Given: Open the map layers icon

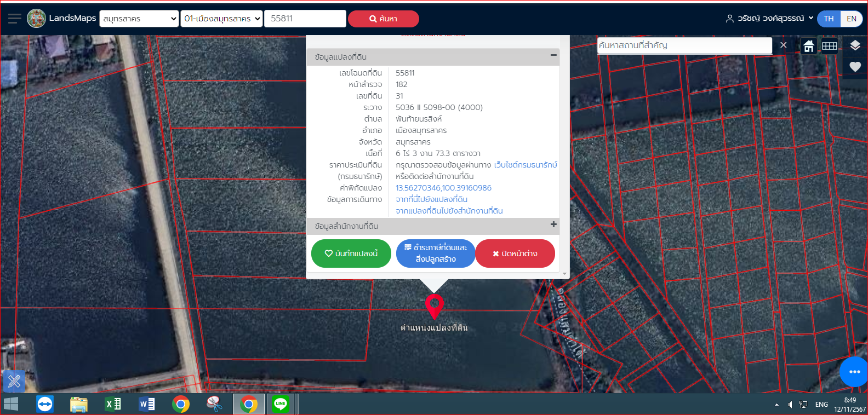Looking at the screenshot, I should tap(855, 45).
